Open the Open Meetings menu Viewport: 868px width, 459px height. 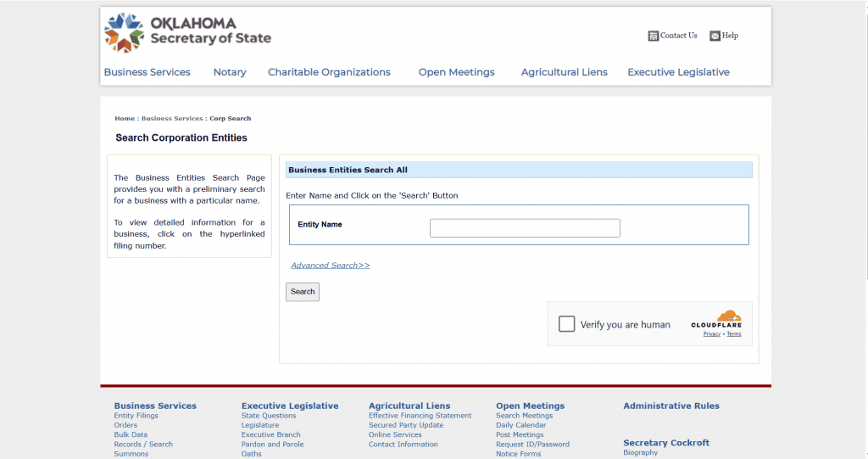[456, 72]
